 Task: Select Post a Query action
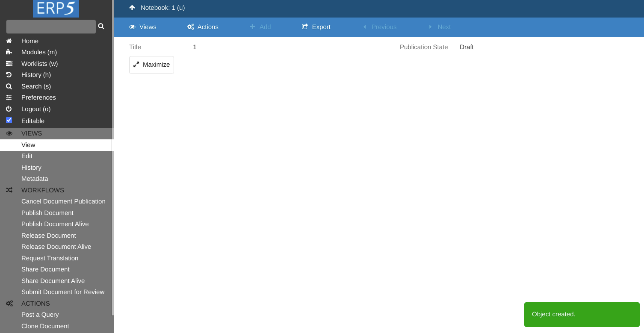[x=40, y=315]
